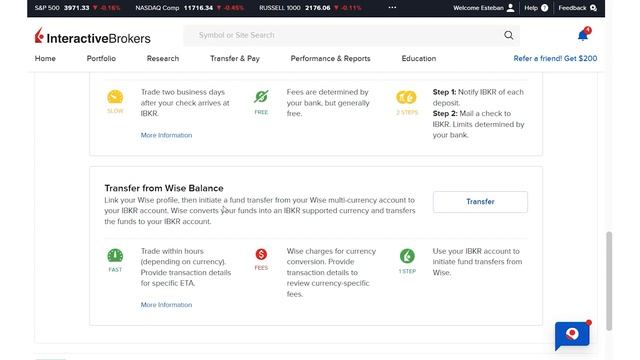Click the green FREE no-fee icon
This screenshot has height=360, width=640.
tap(261, 97)
